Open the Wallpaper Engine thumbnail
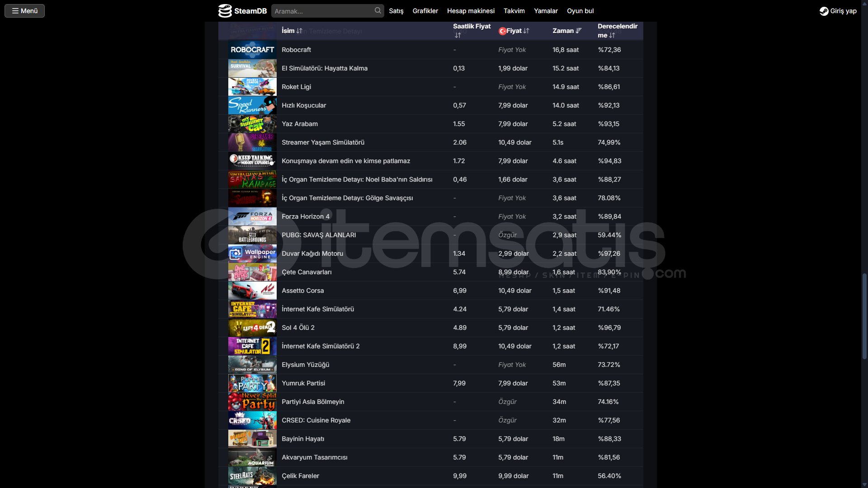This screenshot has width=868, height=488. point(252,253)
